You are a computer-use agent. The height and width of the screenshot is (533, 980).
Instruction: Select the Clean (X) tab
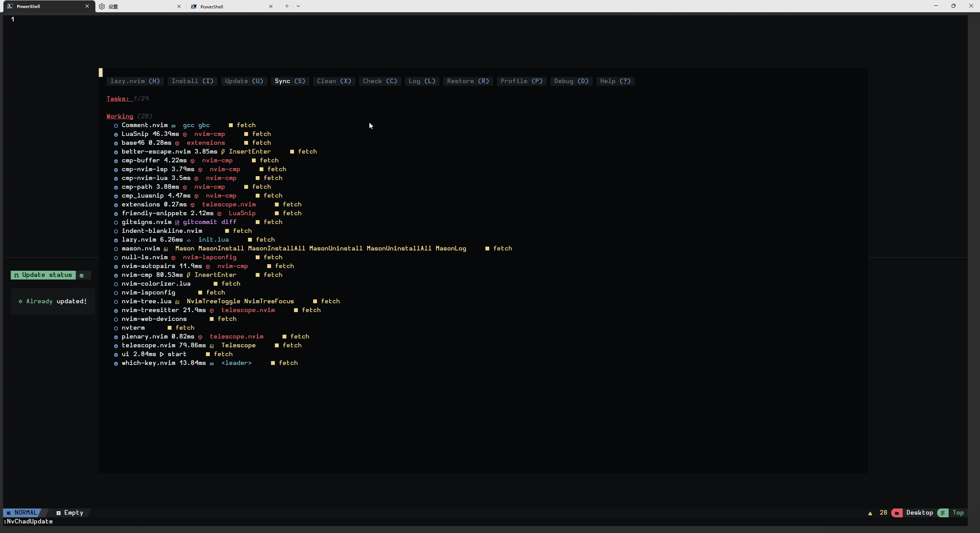click(334, 81)
